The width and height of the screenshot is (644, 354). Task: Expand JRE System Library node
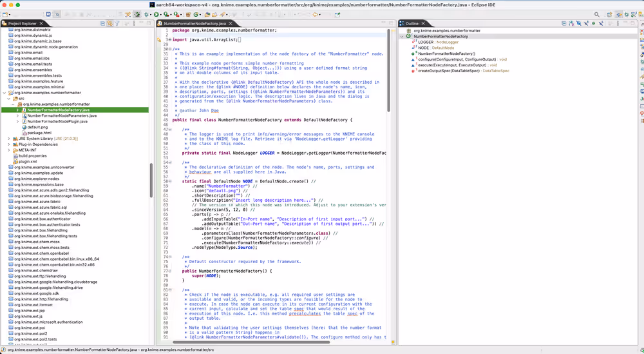(8, 139)
